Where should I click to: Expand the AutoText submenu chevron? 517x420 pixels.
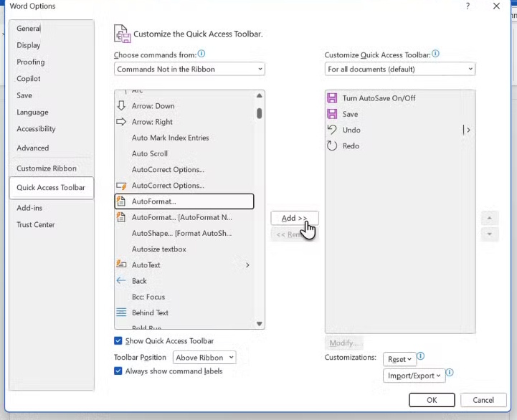tap(247, 264)
